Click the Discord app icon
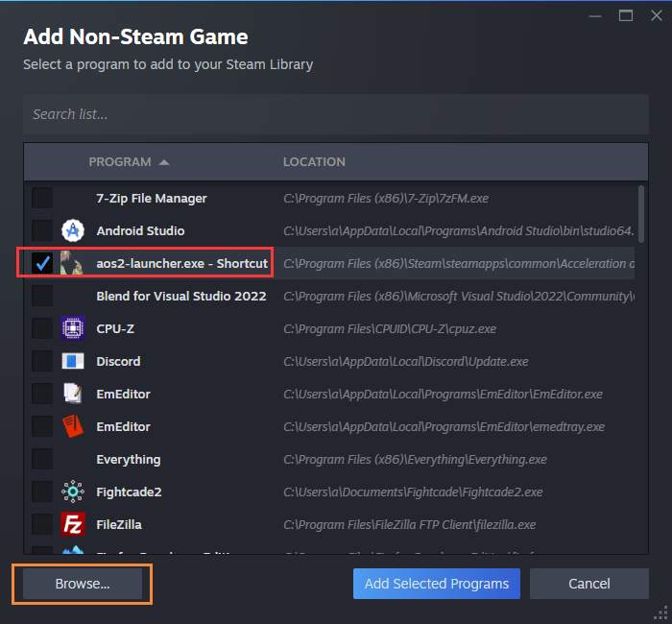672x624 pixels. 73,361
